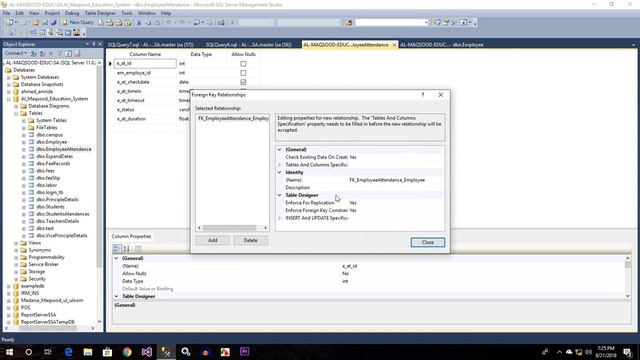The height and width of the screenshot is (360, 640).
Task: Open the Tools menu
Action: click(x=127, y=13)
